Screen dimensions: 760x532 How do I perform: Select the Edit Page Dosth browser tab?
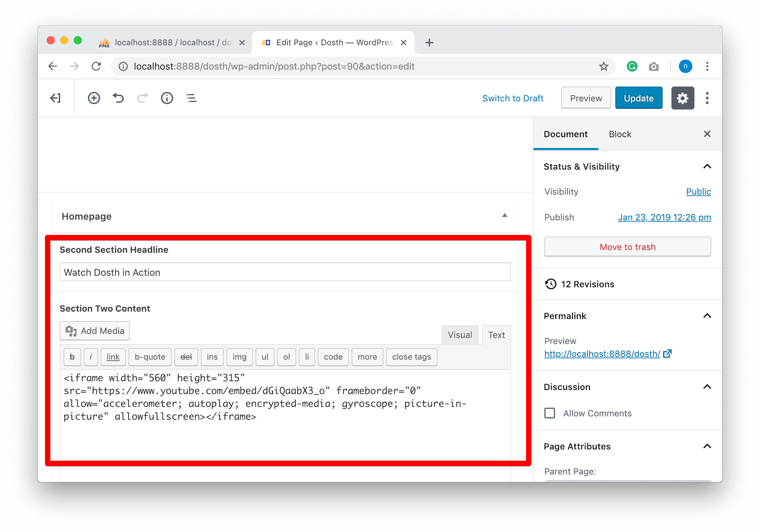pos(333,43)
